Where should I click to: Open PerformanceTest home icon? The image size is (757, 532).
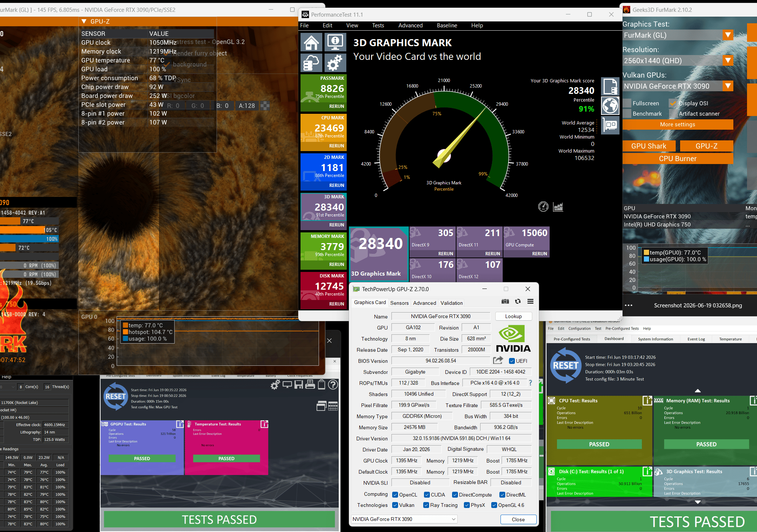[x=311, y=42]
